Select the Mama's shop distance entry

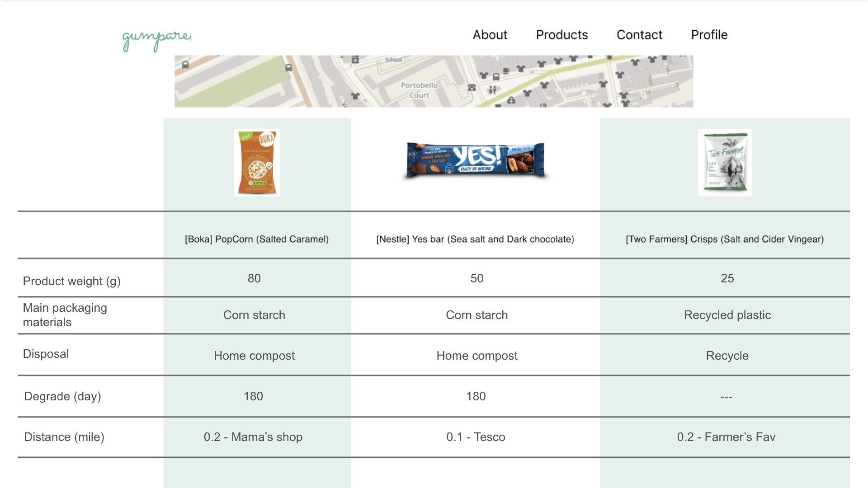tap(253, 437)
